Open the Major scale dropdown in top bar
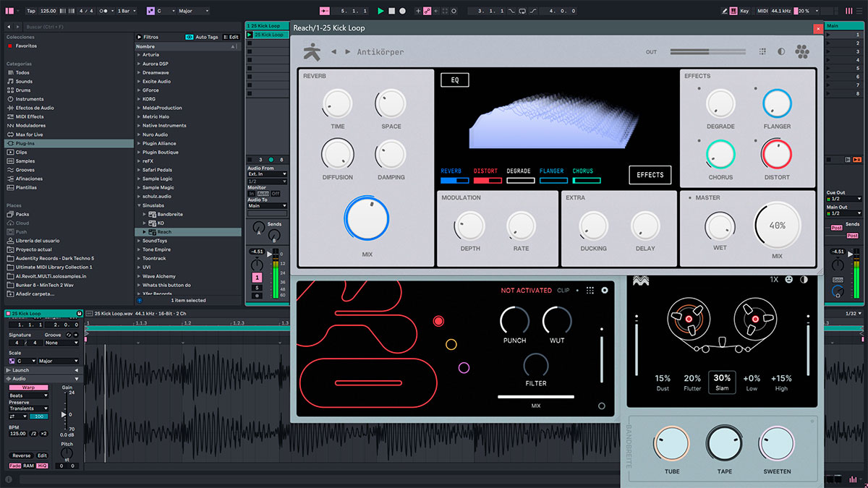The width and height of the screenshot is (868, 488). (x=194, y=11)
